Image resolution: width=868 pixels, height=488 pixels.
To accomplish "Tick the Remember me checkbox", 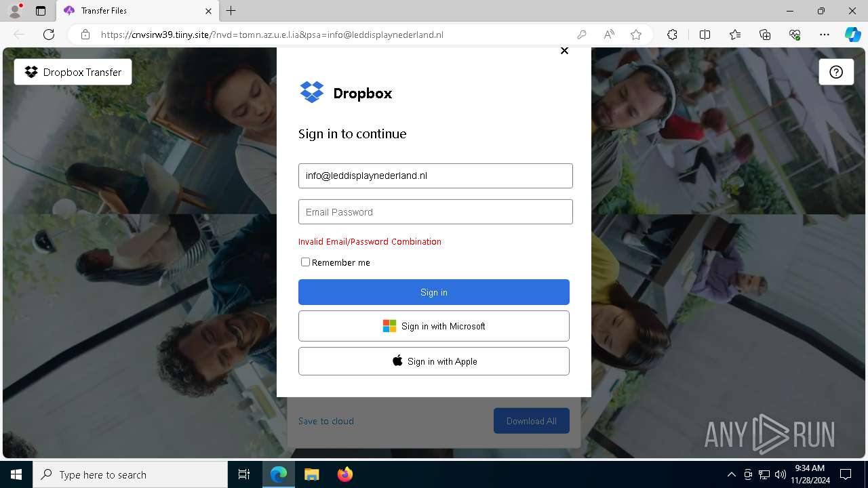I will tap(305, 262).
